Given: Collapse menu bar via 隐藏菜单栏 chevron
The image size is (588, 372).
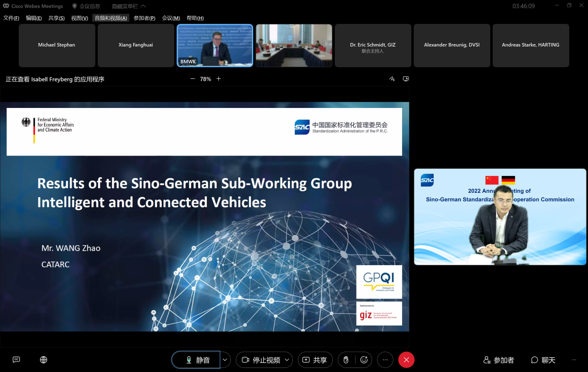Looking at the screenshot, I should point(143,6).
